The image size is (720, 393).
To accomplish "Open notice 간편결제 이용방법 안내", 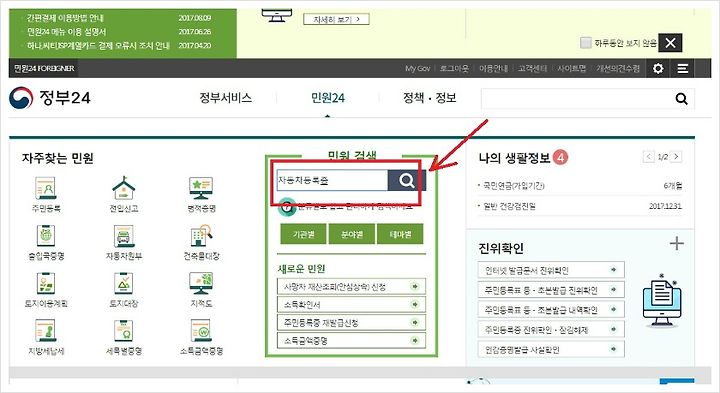I will pyautogui.click(x=66, y=18).
